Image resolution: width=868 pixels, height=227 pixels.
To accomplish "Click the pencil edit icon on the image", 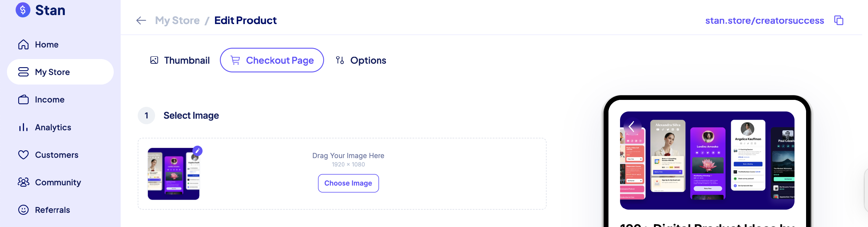I will (x=197, y=151).
